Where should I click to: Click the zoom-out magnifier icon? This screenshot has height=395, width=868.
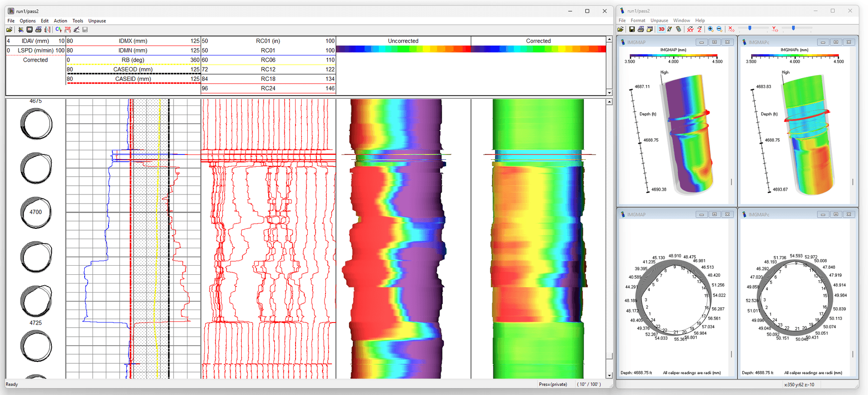pyautogui.click(x=720, y=29)
